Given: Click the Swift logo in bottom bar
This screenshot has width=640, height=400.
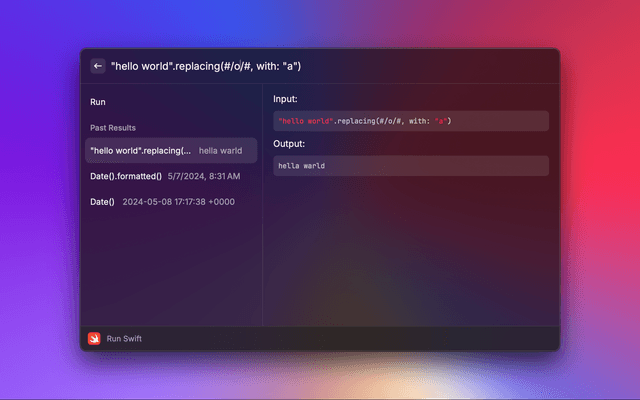Looking at the screenshot, I should 94,338.
